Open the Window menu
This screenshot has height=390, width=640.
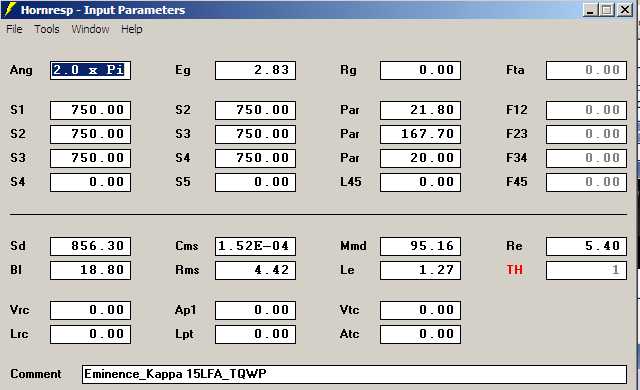tap(90, 29)
